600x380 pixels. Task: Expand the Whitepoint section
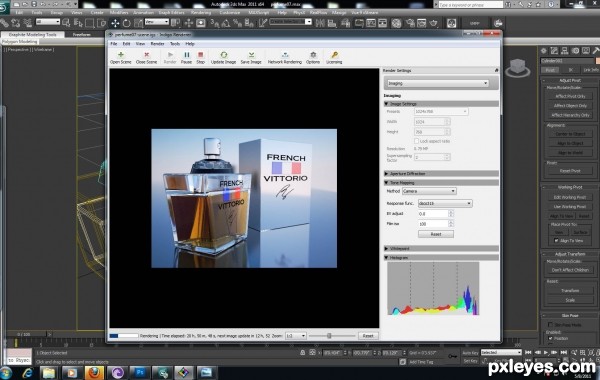click(441, 248)
